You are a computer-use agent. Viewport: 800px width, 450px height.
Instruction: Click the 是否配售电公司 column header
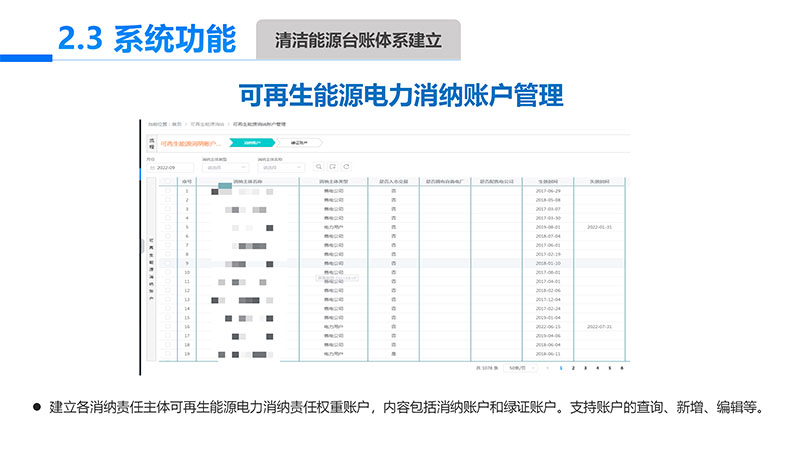tap(496, 182)
